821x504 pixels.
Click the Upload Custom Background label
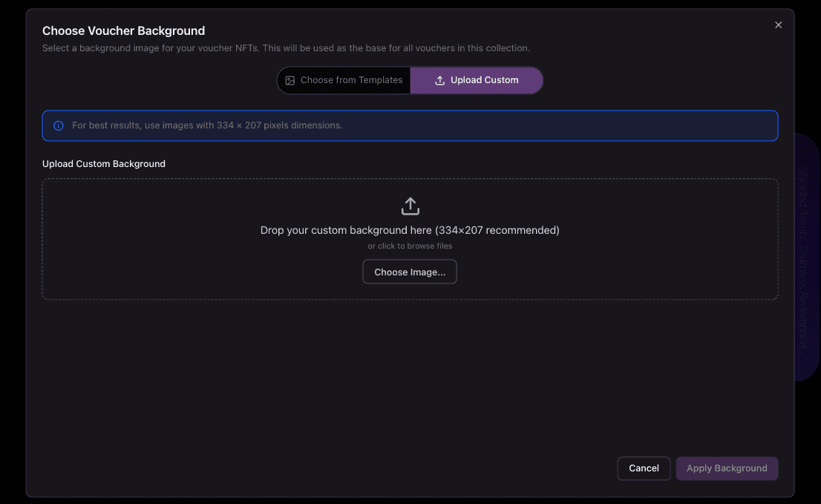[104, 163]
